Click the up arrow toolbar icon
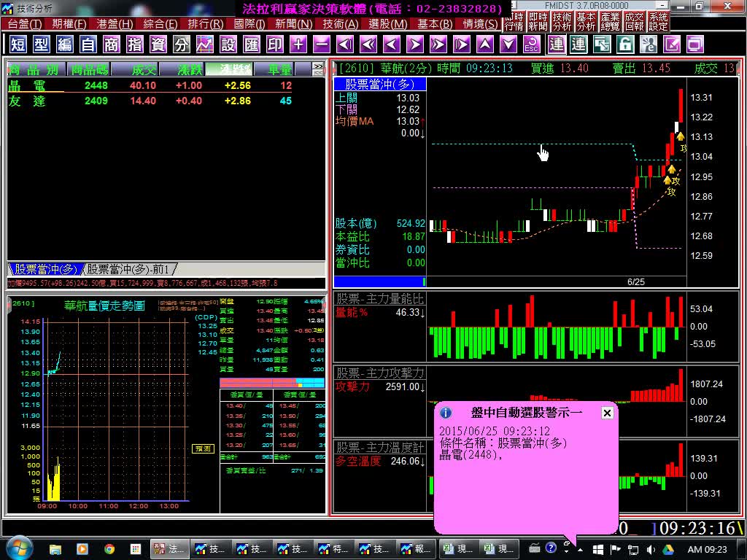 (x=484, y=44)
